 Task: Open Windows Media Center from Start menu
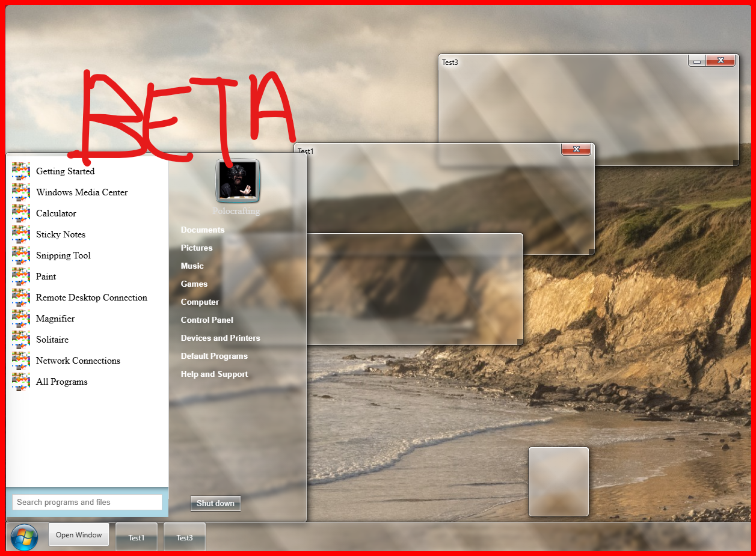click(82, 192)
